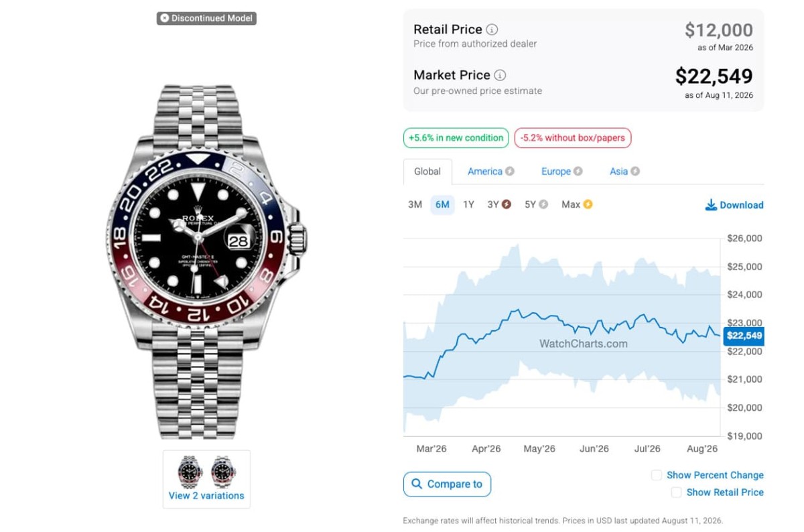This screenshot has width=804, height=532.
Task: Click the Retail Price info icon
Action: coord(492,29)
